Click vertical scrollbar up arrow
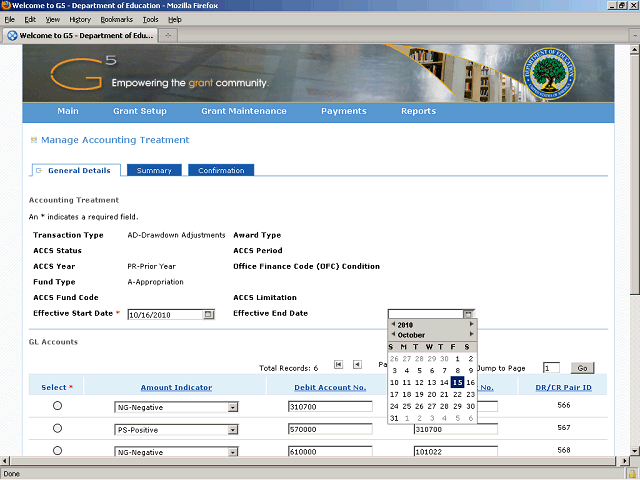The width and height of the screenshot is (640, 480). coord(635,50)
